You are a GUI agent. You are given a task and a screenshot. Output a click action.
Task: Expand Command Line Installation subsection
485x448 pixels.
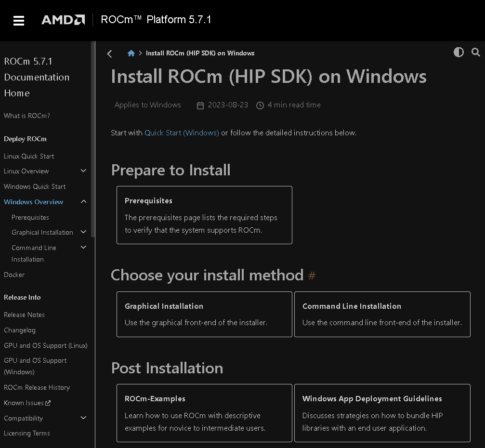(83, 247)
